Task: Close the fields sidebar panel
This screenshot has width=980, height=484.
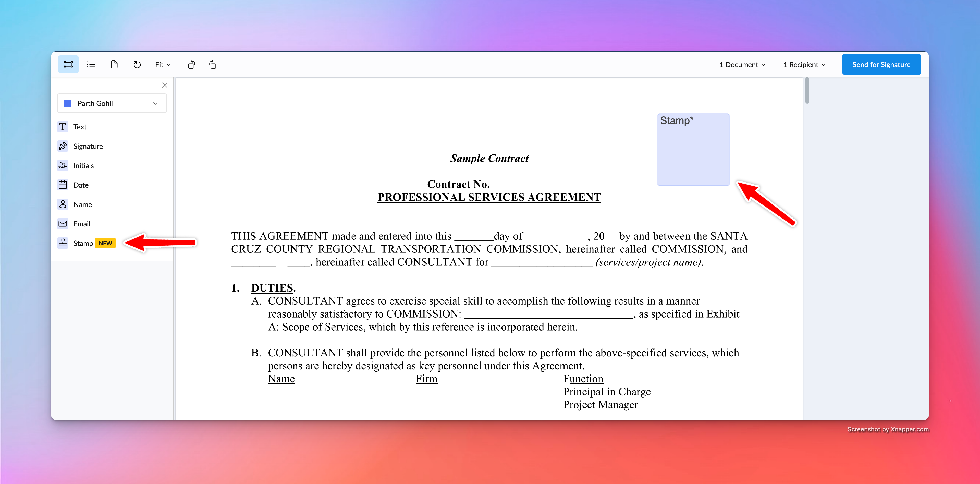Action: pos(165,85)
